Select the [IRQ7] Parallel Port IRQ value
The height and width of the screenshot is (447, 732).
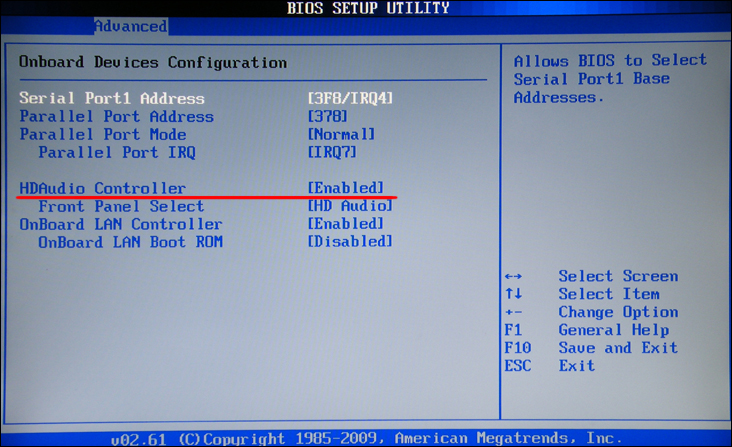[332, 152]
